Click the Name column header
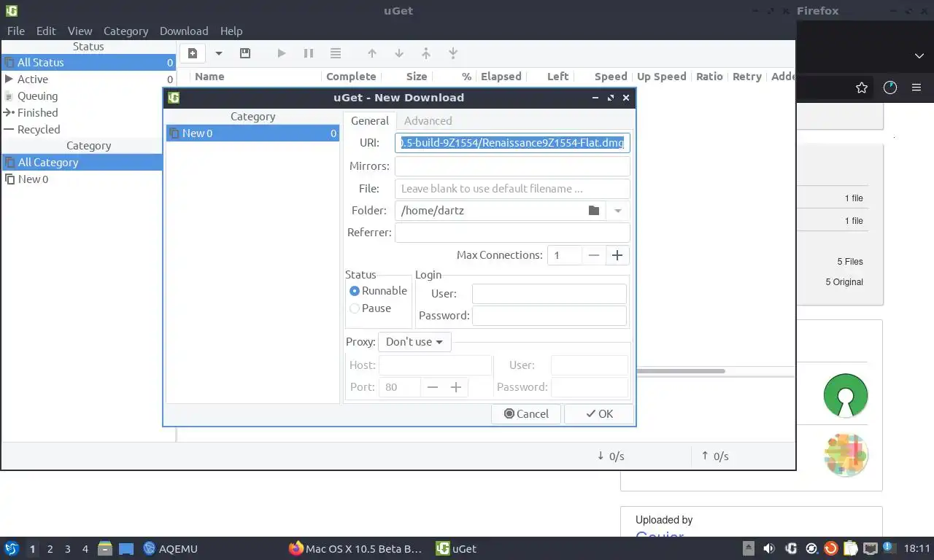This screenshot has height=560, width=934. click(x=209, y=77)
